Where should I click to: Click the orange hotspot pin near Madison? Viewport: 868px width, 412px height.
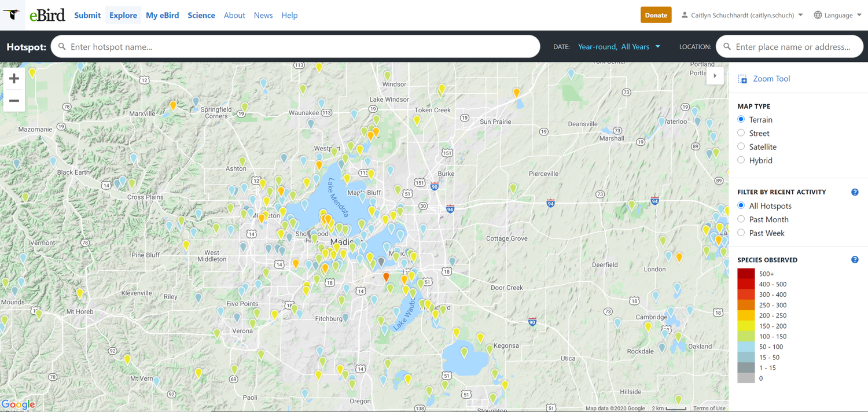(x=386, y=278)
